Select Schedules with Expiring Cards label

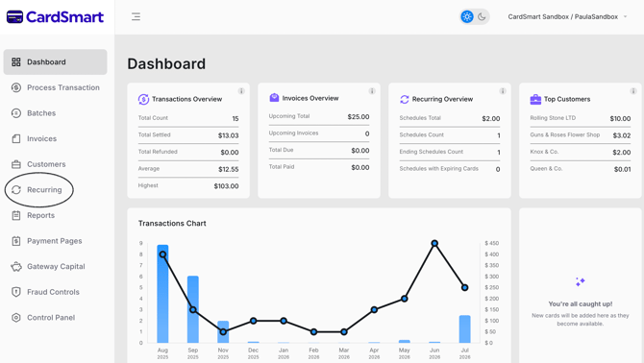click(x=439, y=169)
